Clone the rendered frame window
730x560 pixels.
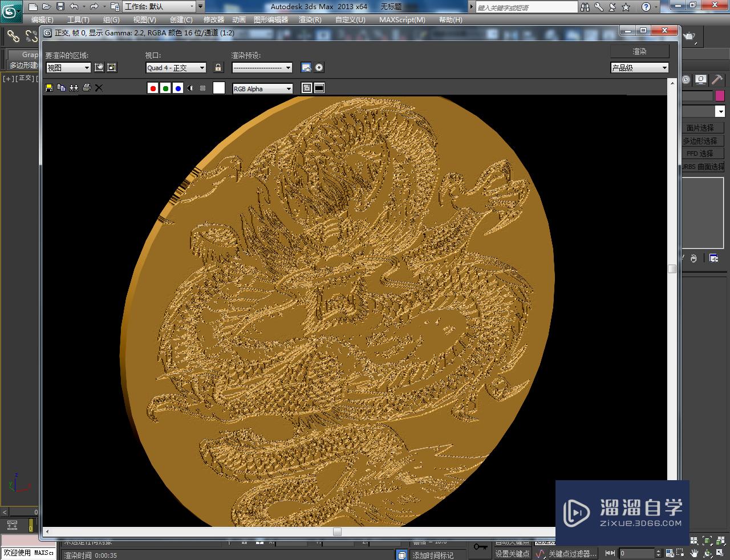click(74, 88)
